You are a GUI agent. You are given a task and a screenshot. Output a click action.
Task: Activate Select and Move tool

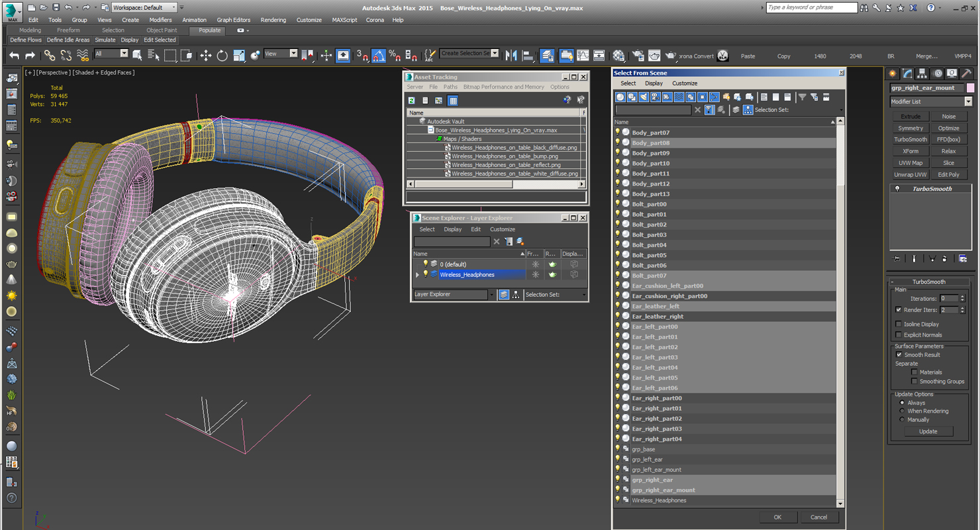206,56
